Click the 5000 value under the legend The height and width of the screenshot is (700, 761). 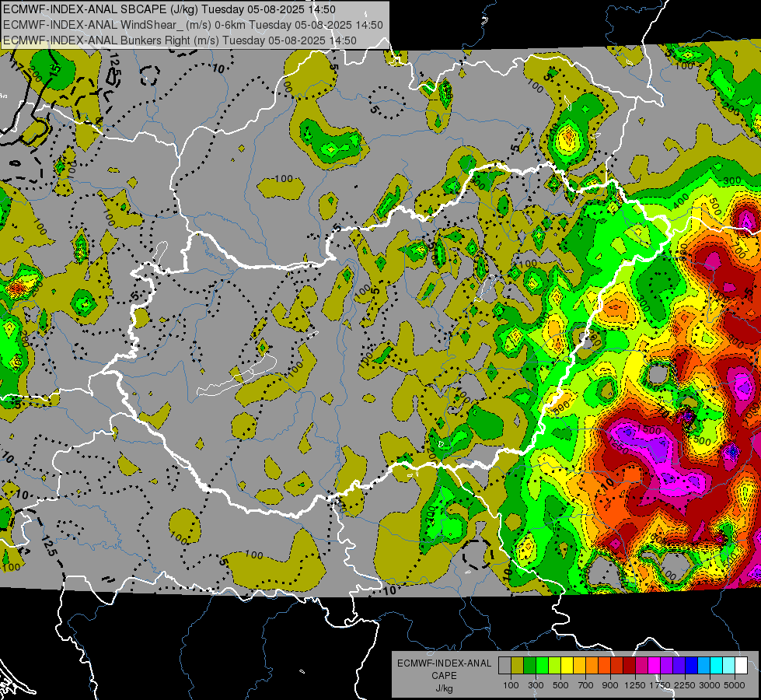735,685
